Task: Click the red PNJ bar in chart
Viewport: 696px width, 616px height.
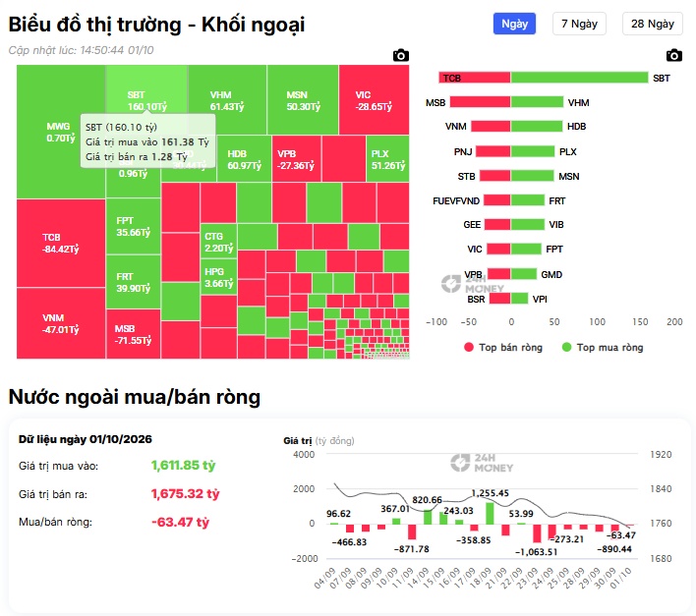Action: pos(493,151)
